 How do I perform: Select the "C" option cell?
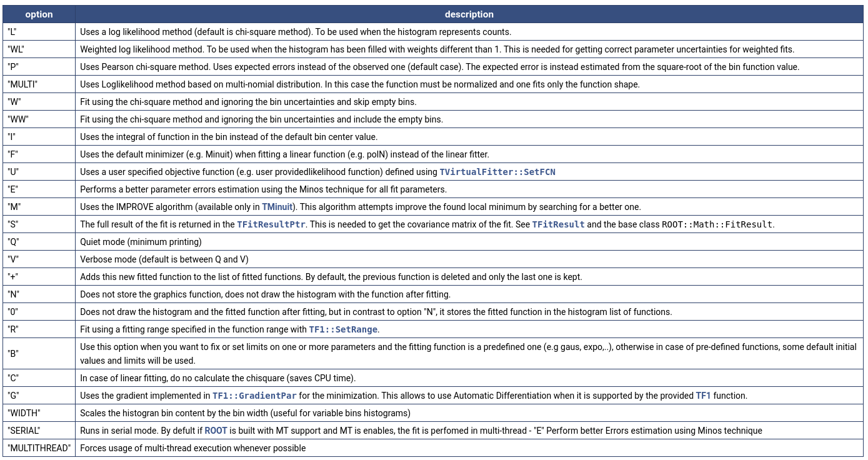39,378
